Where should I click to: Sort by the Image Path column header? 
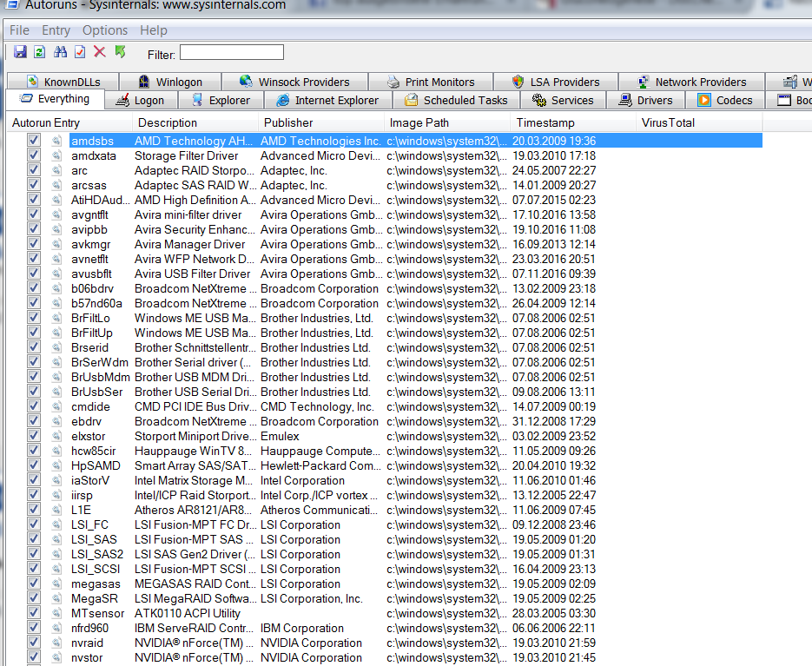point(447,122)
